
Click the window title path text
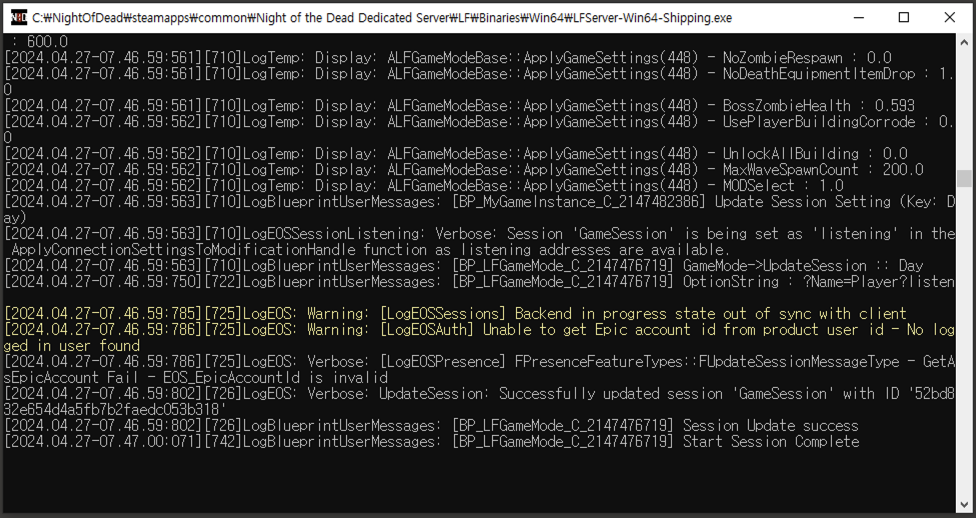[x=382, y=18]
